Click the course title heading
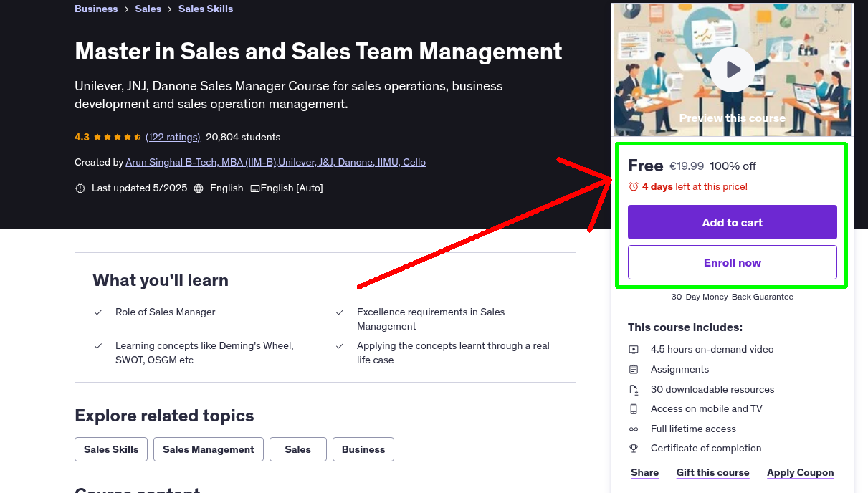This screenshot has width=868, height=493. [318, 52]
